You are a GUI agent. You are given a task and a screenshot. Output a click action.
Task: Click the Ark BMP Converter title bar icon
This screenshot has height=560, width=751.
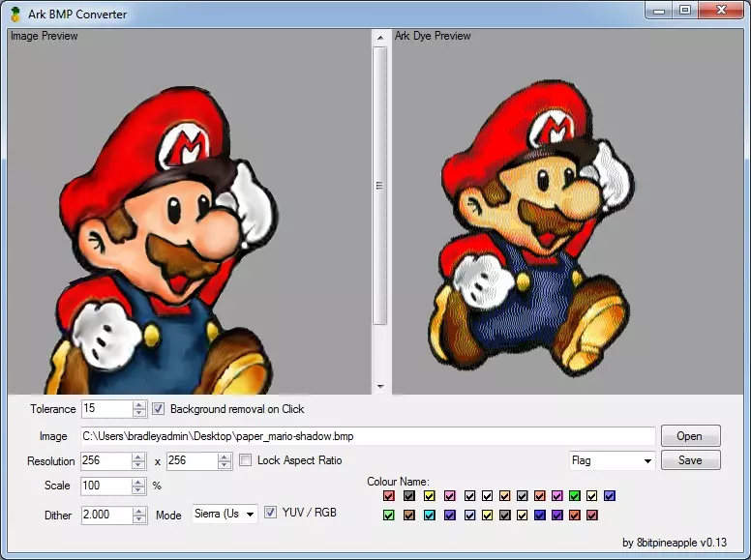(x=15, y=15)
